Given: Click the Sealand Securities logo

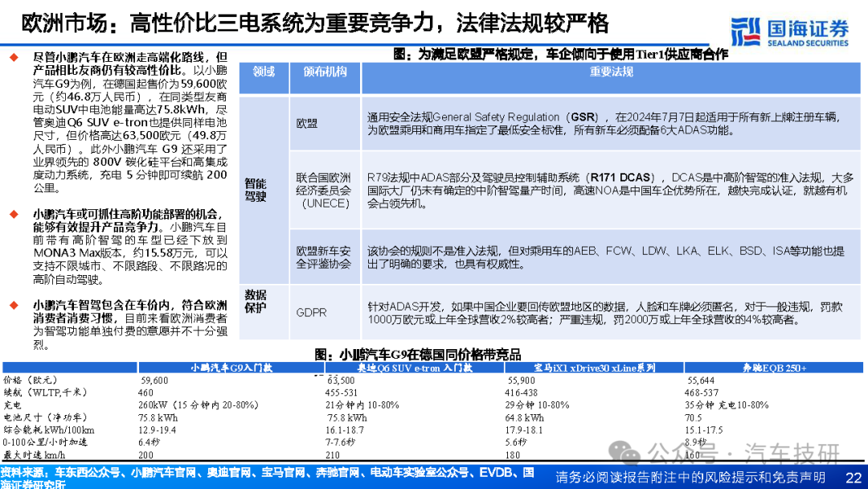Looking at the screenshot, I should point(790,31).
